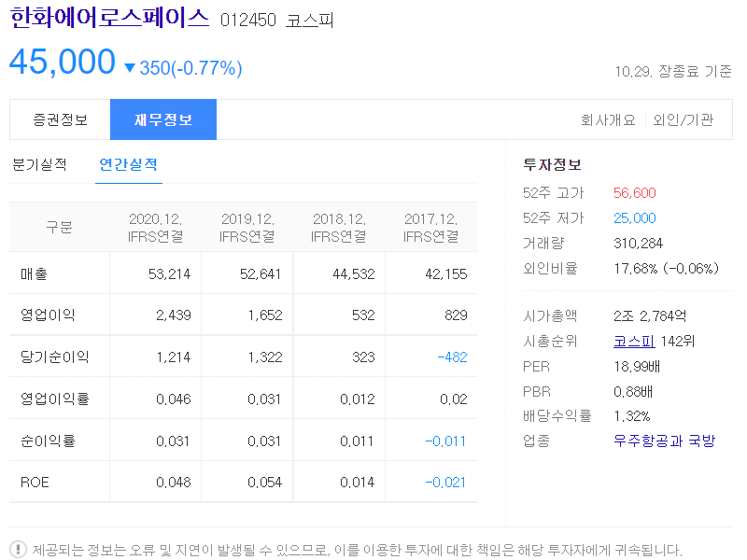747x560 pixels.
Task: Open the 우주항공과 국방 sector link
Action: coord(664,441)
